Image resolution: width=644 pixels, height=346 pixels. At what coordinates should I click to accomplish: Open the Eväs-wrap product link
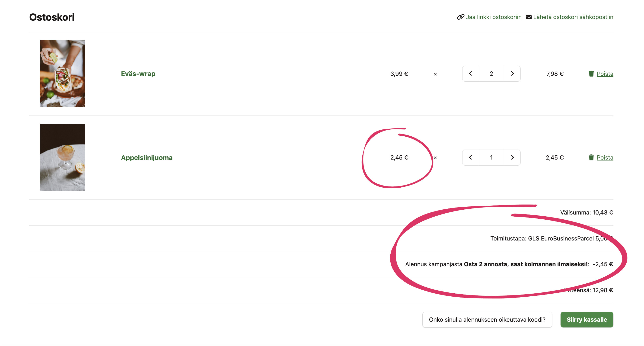(x=138, y=74)
